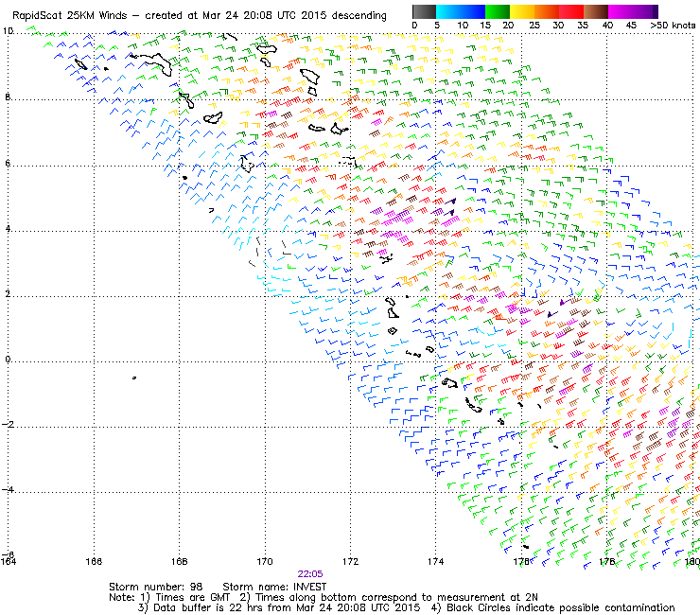Click the '0' latitude axis label
Screen dimensions: 700x615
8,360
